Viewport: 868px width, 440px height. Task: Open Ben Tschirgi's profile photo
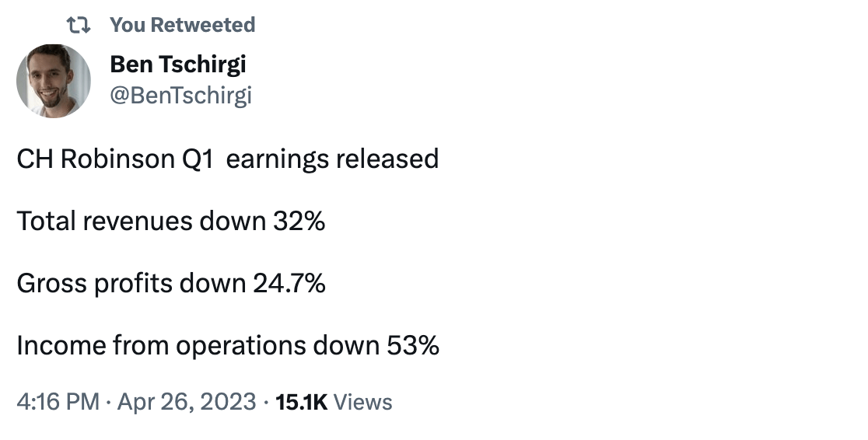54,81
